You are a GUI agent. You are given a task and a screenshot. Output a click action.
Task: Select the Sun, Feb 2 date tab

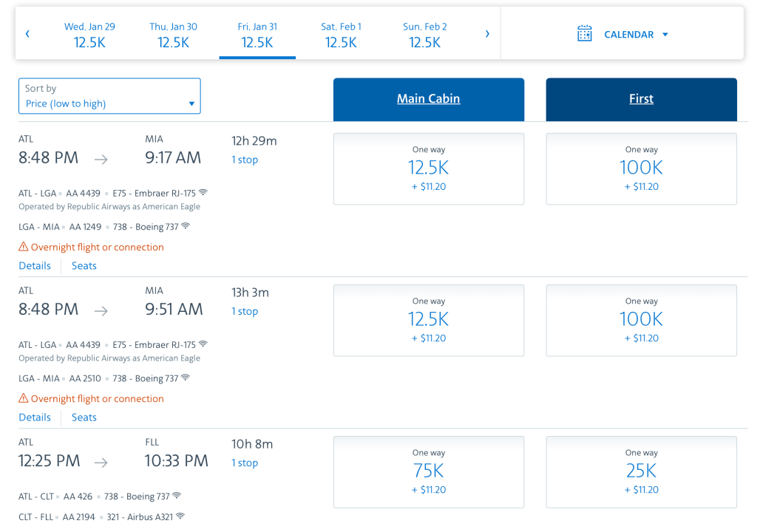424,35
